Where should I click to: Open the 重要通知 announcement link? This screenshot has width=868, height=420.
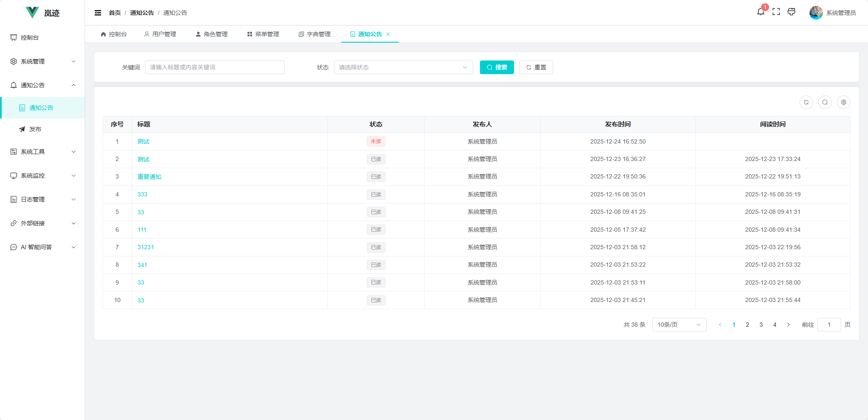tap(149, 176)
